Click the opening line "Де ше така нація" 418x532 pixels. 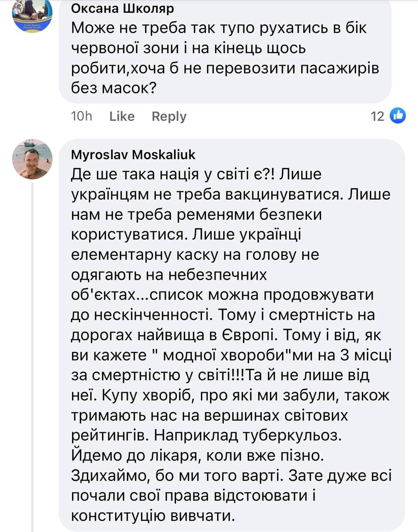[x=141, y=174]
